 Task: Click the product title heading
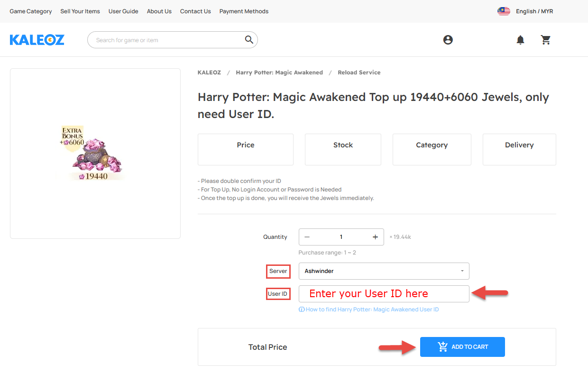(373, 106)
